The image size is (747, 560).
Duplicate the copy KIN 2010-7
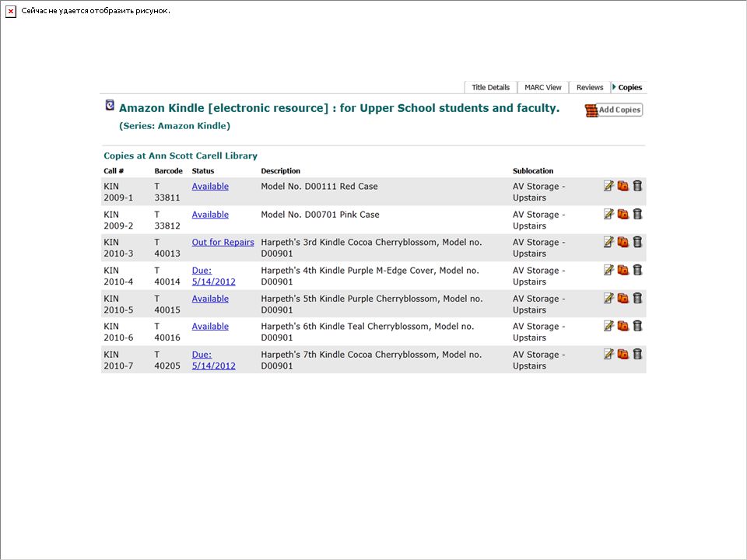coord(622,354)
